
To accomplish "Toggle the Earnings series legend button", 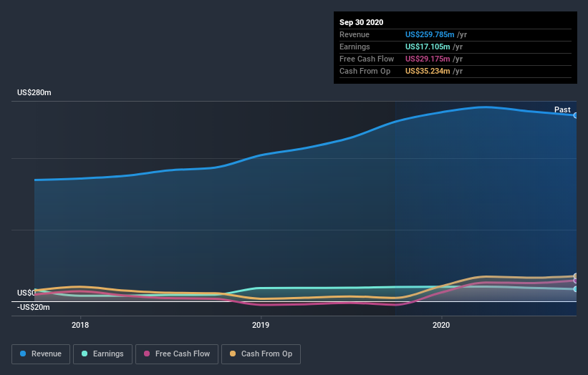I will point(102,354).
